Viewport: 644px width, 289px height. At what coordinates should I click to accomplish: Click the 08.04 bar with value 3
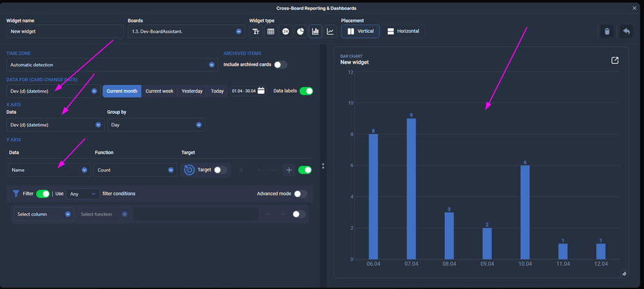(449, 236)
